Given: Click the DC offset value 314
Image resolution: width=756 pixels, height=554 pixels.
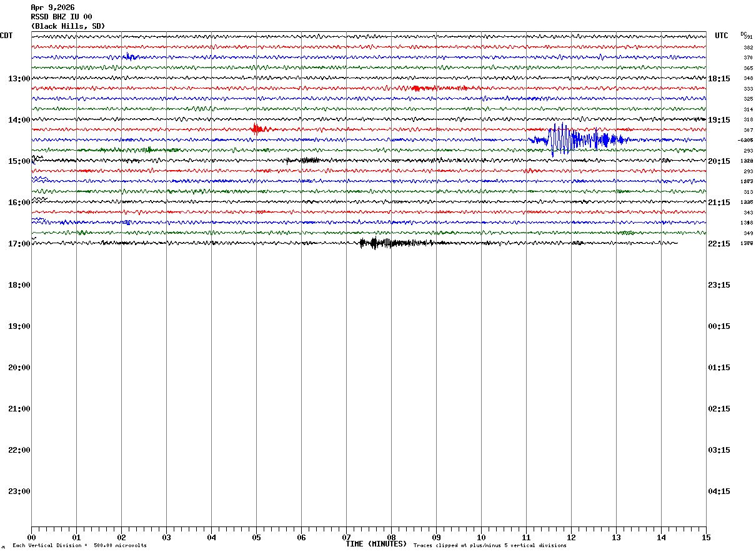Looking at the screenshot, I should [x=749, y=109].
